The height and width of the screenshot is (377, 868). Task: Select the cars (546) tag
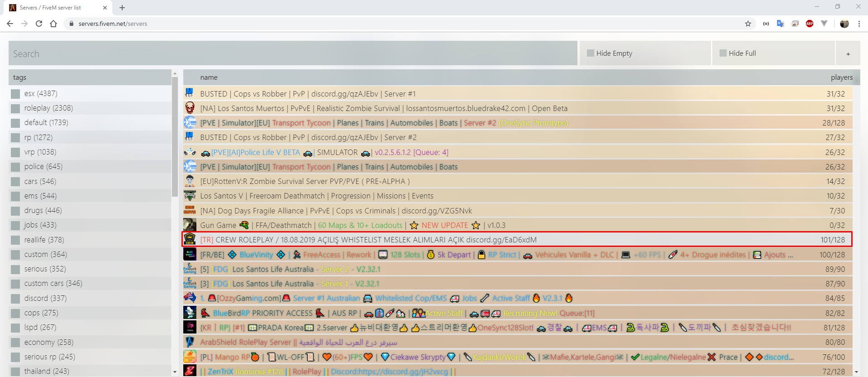tap(40, 181)
